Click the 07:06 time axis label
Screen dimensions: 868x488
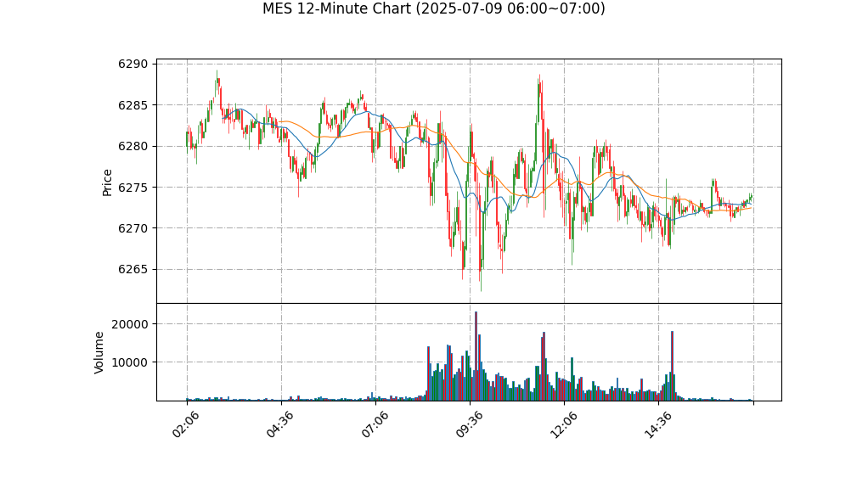point(375,425)
